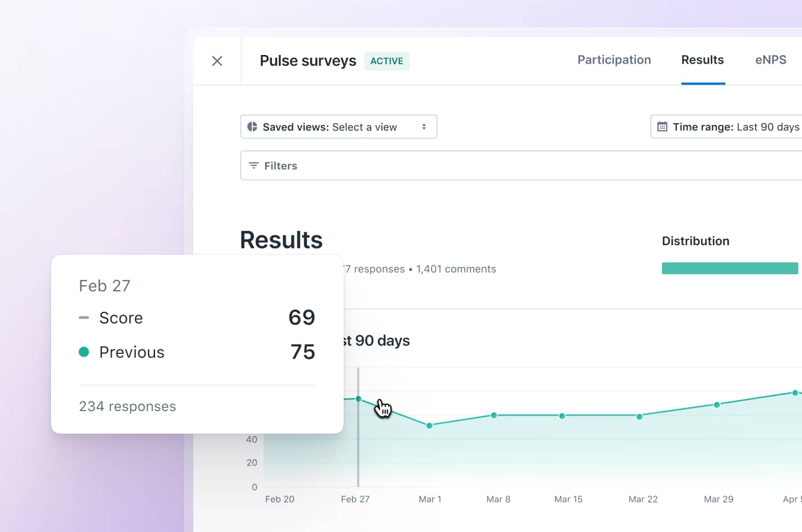802x532 pixels.
Task: Switch to the eNPS tab
Action: (x=771, y=60)
